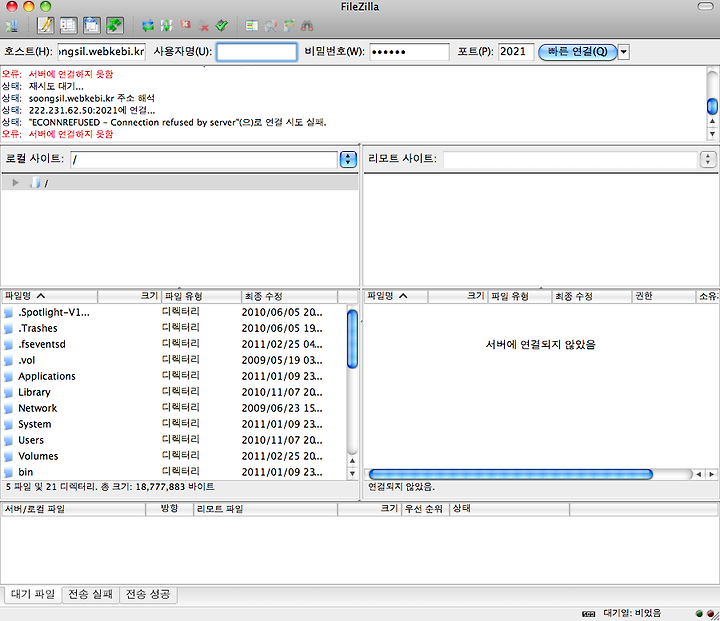The width and height of the screenshot is (720, 621).
Task: Toggle synchronized browsing icon
Action: pyautogui.click(x=289, y=26)
